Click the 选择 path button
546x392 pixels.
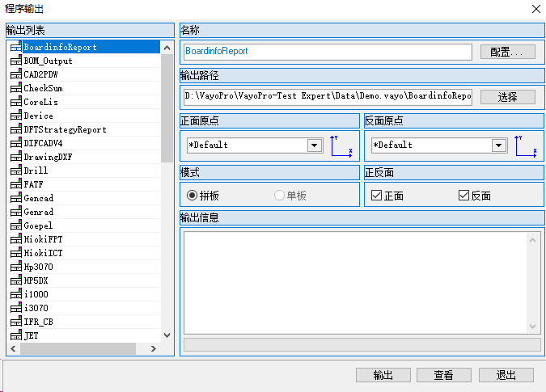[x=507, y=97]
